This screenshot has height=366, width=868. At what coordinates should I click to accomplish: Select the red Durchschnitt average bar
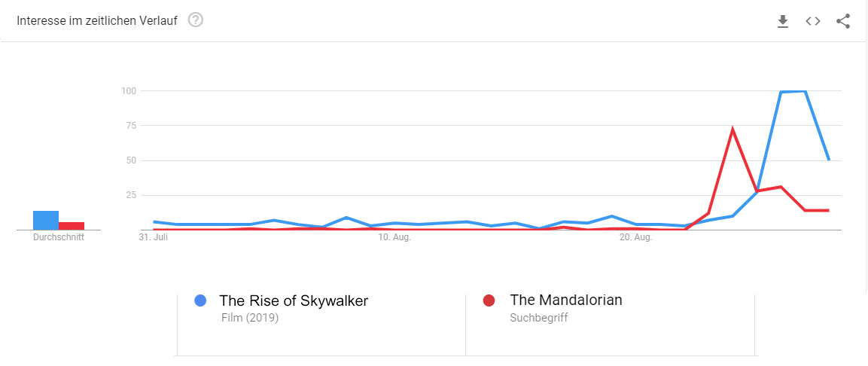(x=72, y=225)
